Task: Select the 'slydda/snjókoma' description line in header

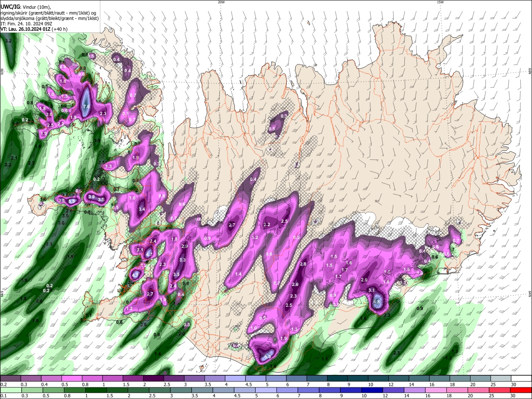Action: point(49,19)
